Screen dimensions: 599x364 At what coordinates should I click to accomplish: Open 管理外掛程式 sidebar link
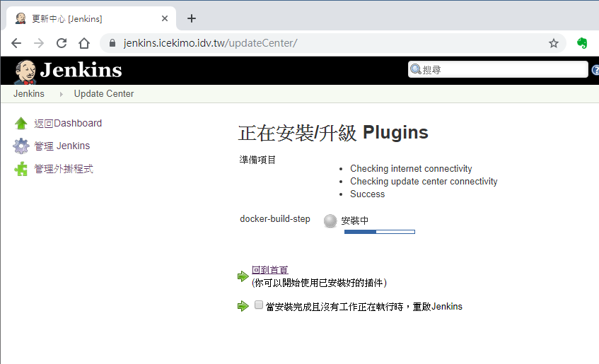coord(64,169)
